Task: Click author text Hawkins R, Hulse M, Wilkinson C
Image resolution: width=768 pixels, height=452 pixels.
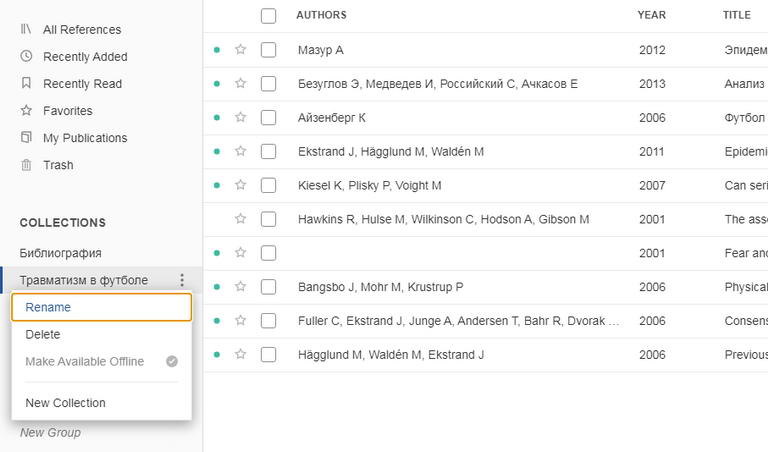Action: 443,219
